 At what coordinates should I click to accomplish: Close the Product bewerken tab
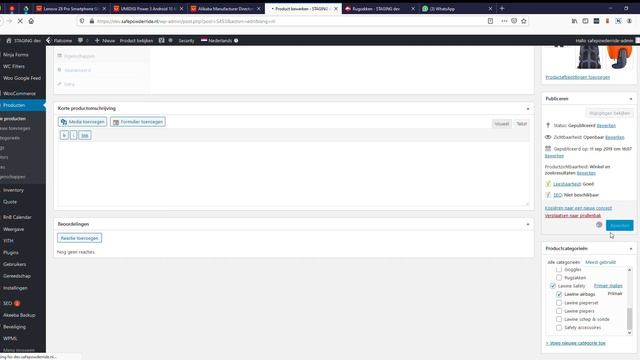(336, 9)
